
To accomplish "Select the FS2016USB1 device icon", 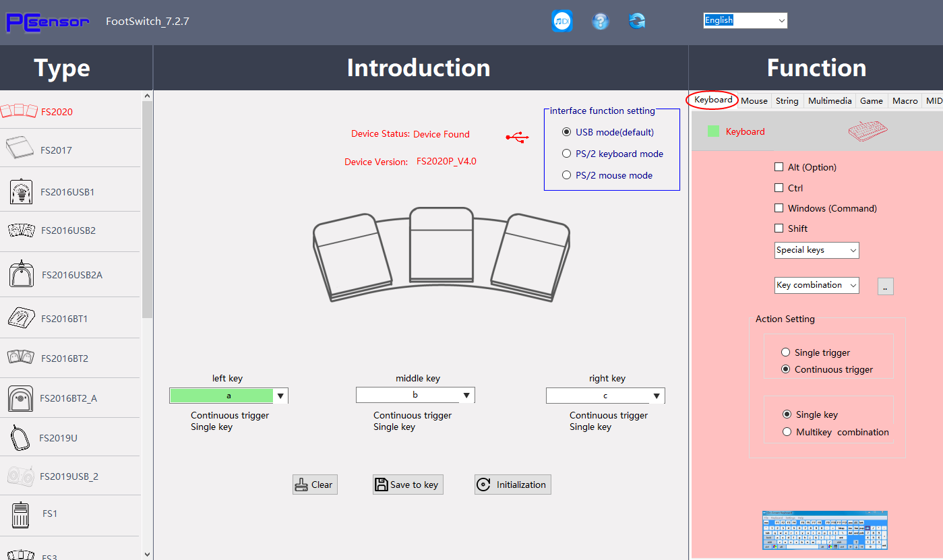I will tap(22, 191).
